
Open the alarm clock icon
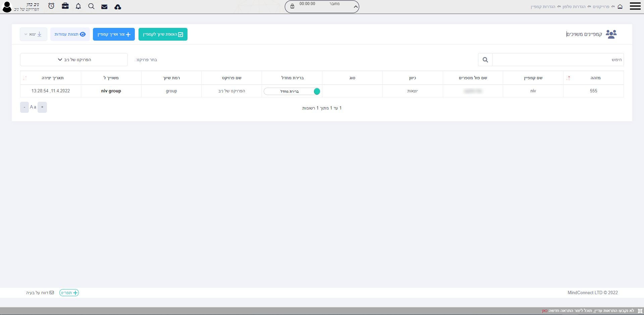51,6
